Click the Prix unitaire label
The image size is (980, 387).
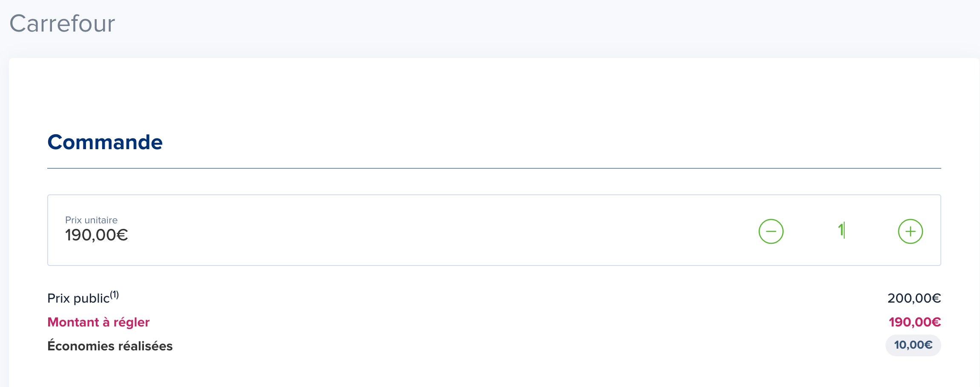coord(91,220)
